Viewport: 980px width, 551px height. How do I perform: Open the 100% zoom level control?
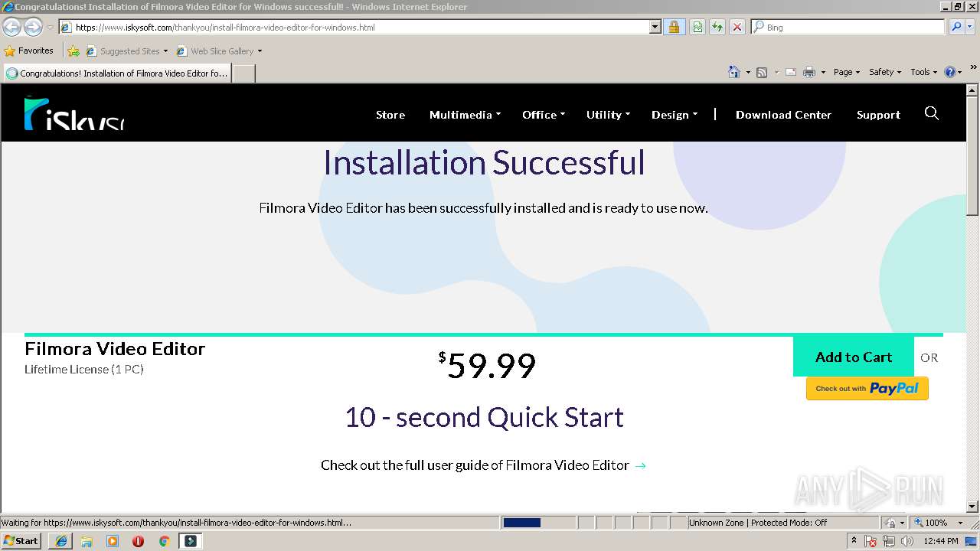coord(939,523)
